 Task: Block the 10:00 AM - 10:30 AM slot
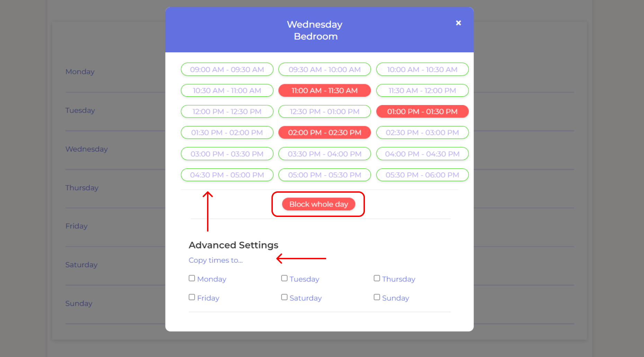click(x=422, y=69)
